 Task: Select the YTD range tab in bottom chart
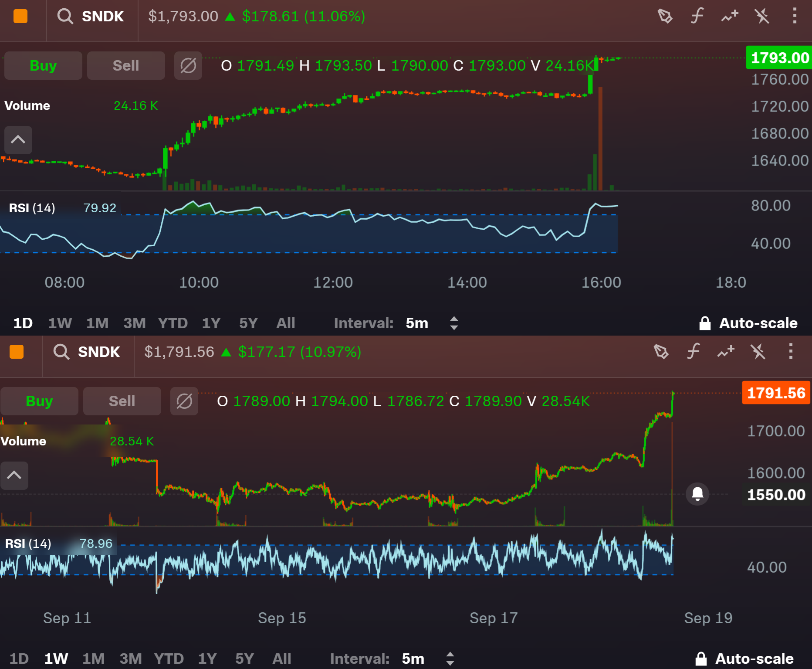tap(169, 659)
